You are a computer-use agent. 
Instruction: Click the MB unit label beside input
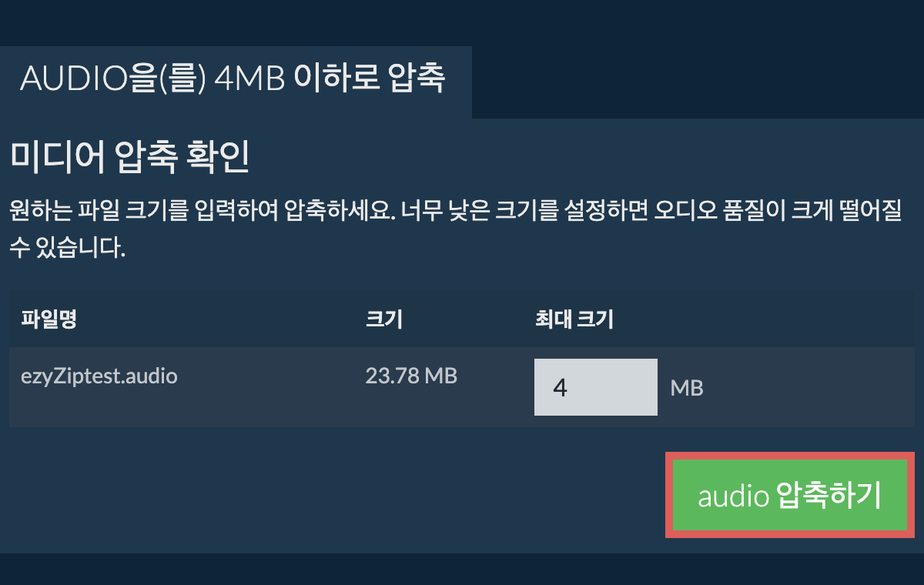tap(687, 388)
